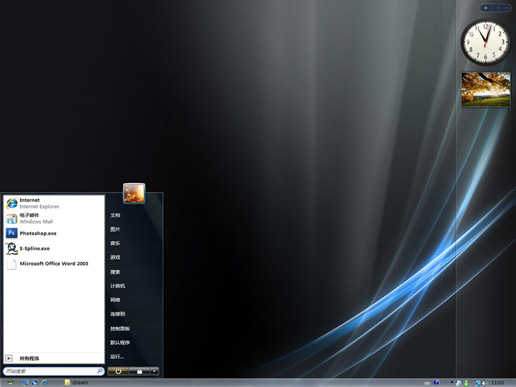This screenshot has width=516, height=387.
Task: Open Internet Explorer from Start menu
Action: (x=53, y=203)
